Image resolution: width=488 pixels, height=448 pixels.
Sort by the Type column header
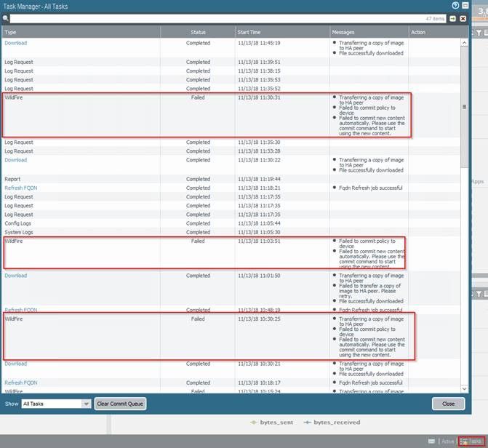(80, 32)
